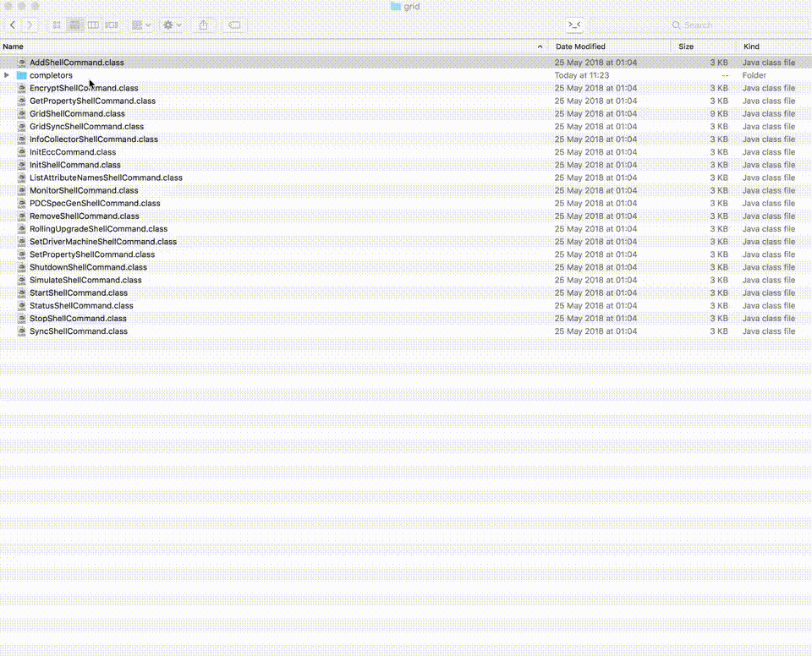This screenshot has height=656, width=812.
Task: Click the Share button in toolbar
Action: point(203,25)
